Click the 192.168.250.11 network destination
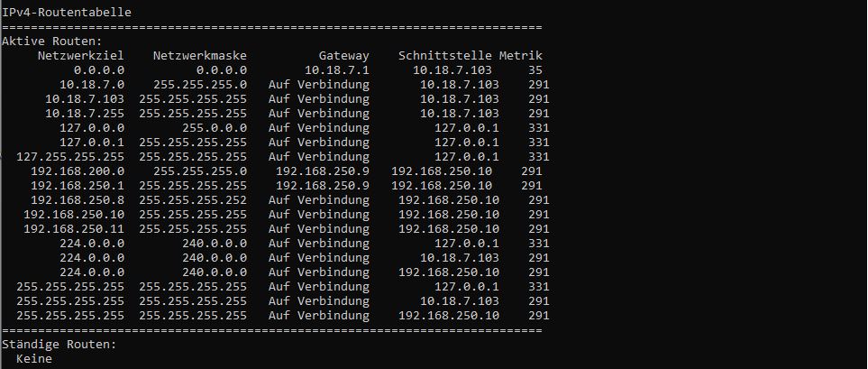Screen dimensions: 868x369 74,228
